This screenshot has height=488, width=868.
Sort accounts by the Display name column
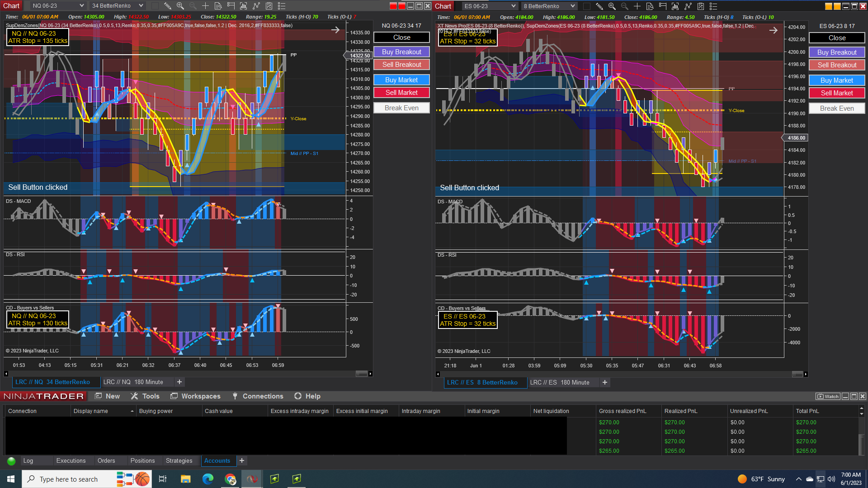tap(104, 411)
